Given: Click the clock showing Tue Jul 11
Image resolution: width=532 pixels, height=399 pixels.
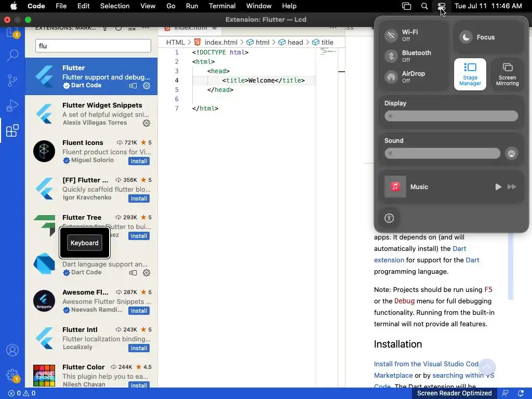Looking at the screenshot, I should pyautogui.click(x=488, y=6).
